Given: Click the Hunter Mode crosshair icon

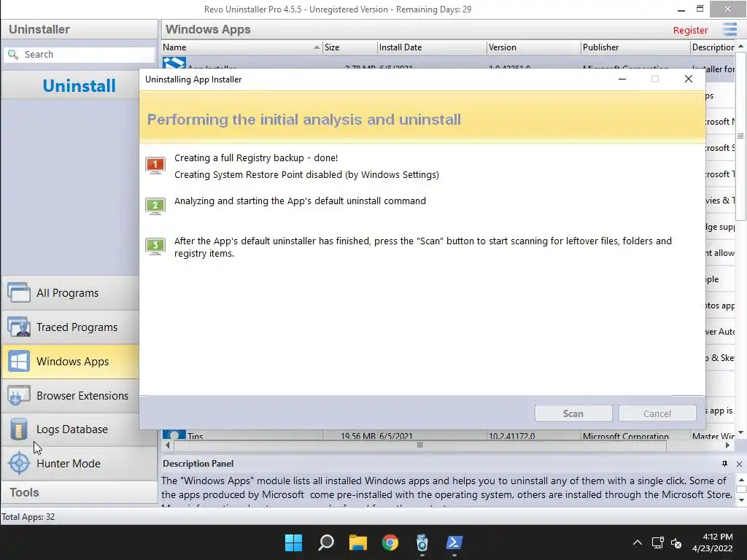Looking at the screenshot, I should pyautogui.click(x=19, y=463).
